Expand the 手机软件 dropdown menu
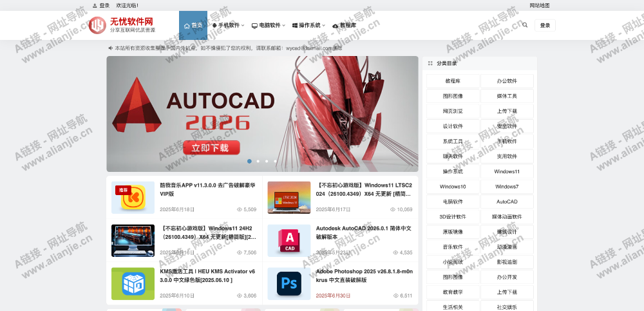The height and width of the screenshot is (311, 644). 229,25
